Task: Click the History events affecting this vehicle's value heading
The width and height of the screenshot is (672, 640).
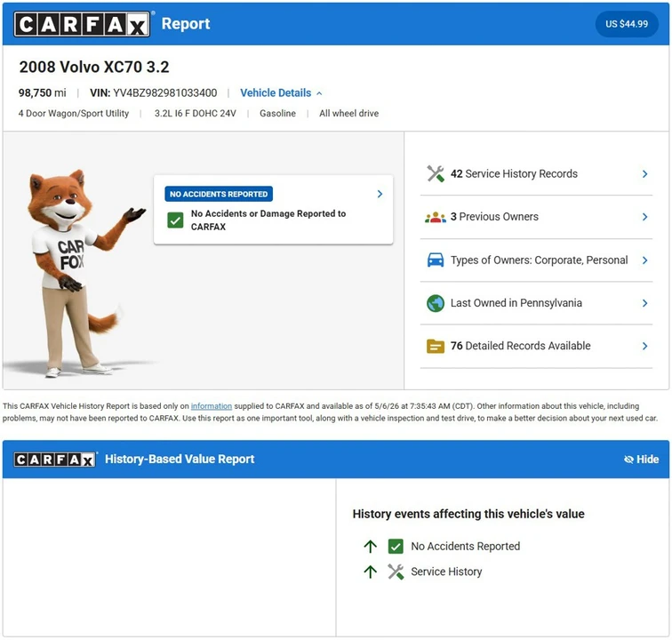Action: coord(468,514)
